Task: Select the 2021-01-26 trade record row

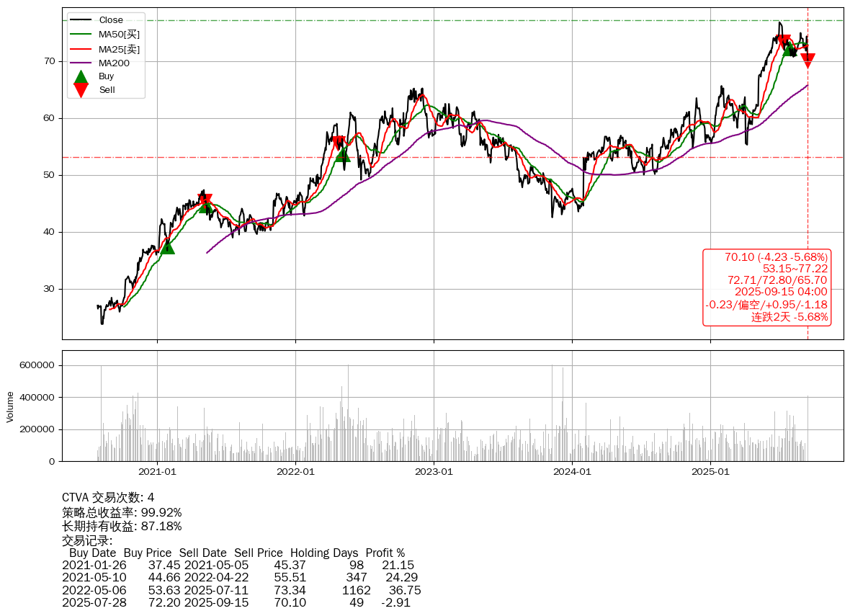Action: 238,565
